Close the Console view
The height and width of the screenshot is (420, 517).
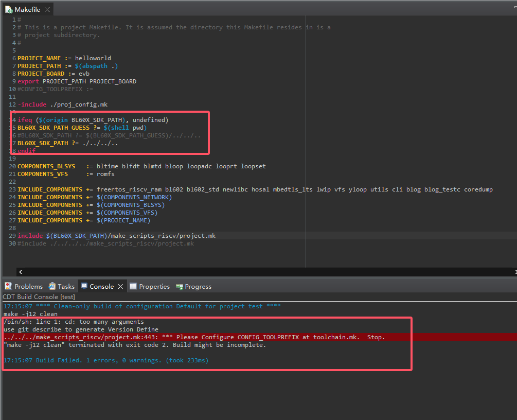pos(121,286)
